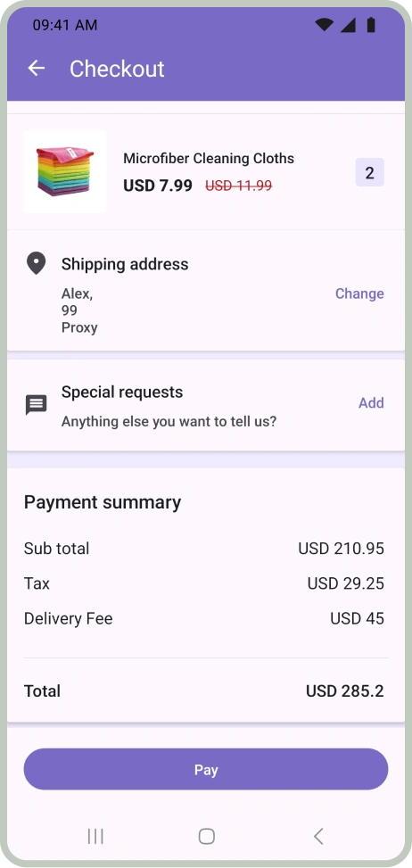Tap the Total amount USD 285.2

tap(345, 690)
